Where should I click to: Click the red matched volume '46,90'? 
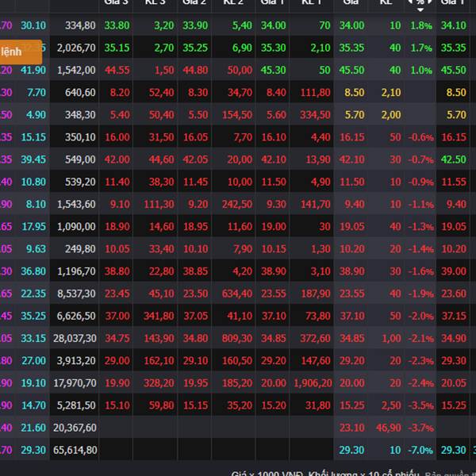coord(388,428)
